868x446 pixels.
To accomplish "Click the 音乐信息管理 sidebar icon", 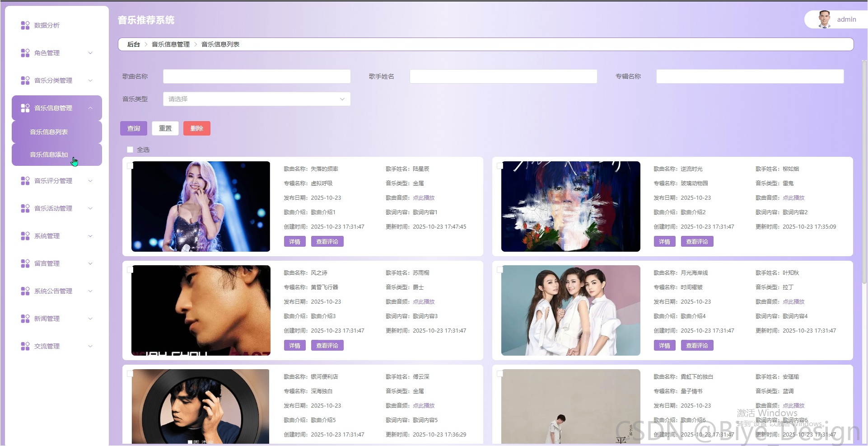I will [x=25, y=108].
